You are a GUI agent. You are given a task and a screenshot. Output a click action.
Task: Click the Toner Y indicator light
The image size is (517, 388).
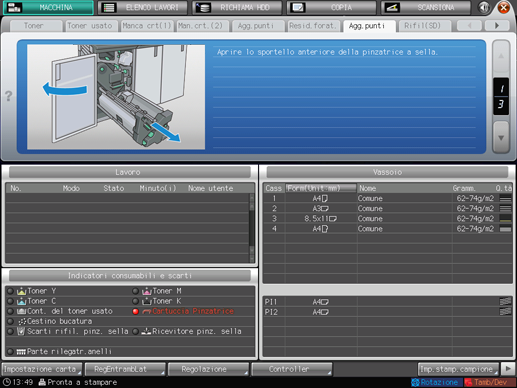pyautogui.click(x=10, y=291)
